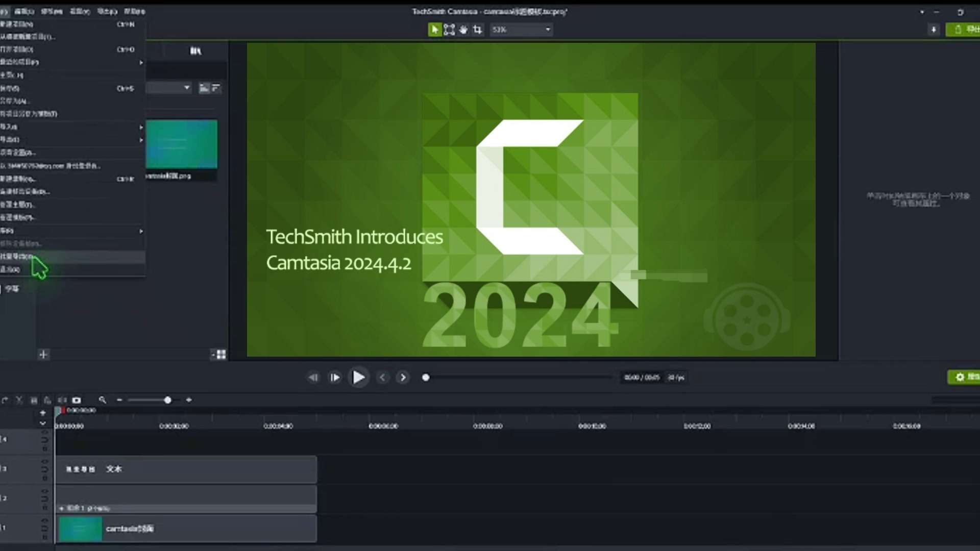The width and height of the screenshot is (980, 551).
Task: Activate the Pan hand tool
Action: 463,30
